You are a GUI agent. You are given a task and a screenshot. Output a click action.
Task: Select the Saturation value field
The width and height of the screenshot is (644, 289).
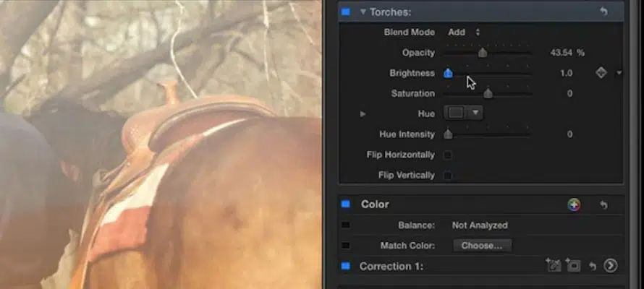point(569,93)
